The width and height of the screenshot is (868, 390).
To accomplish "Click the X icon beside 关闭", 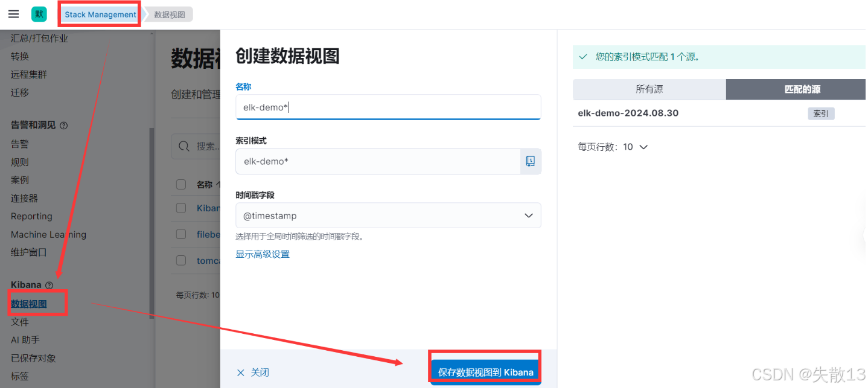I will pos(241,372).
